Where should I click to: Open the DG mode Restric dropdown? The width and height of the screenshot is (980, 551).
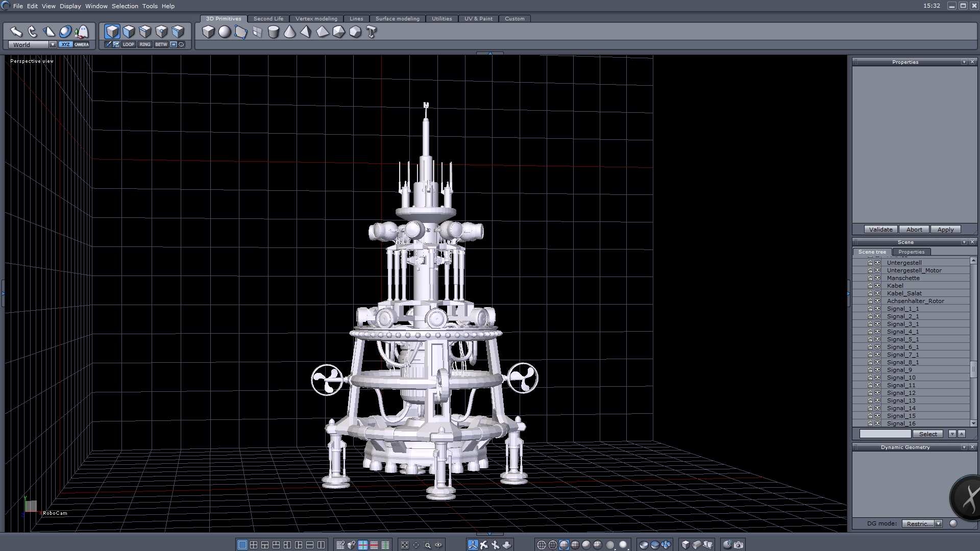click(938, 524)
